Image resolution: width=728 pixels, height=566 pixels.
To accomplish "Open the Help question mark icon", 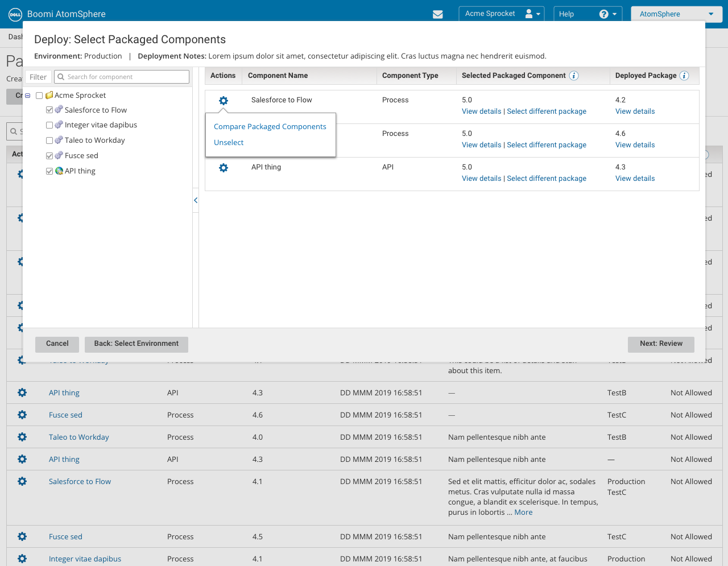I will [x=604, y=14].
